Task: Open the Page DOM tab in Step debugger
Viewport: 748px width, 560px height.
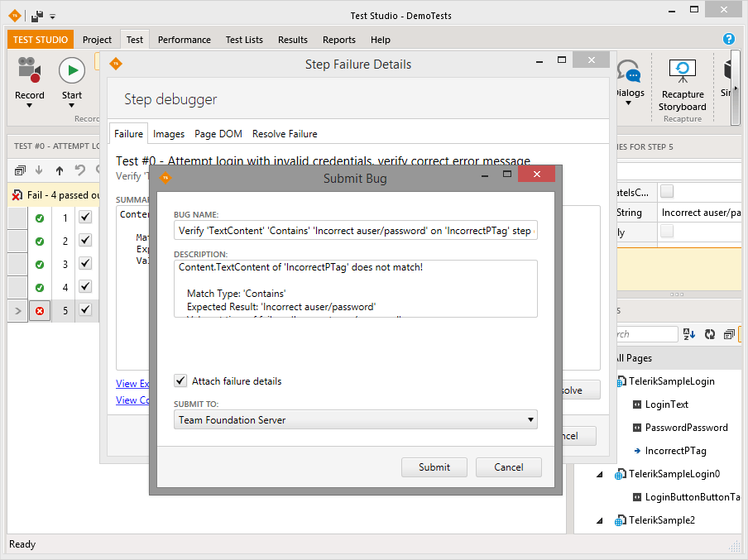Action: 218,134
